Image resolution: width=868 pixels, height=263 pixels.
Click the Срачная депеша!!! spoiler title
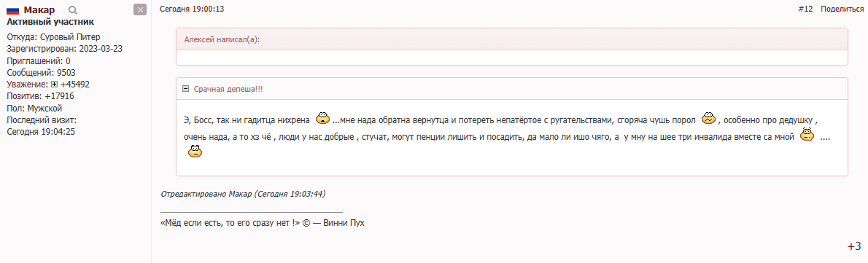coord(228,89)
